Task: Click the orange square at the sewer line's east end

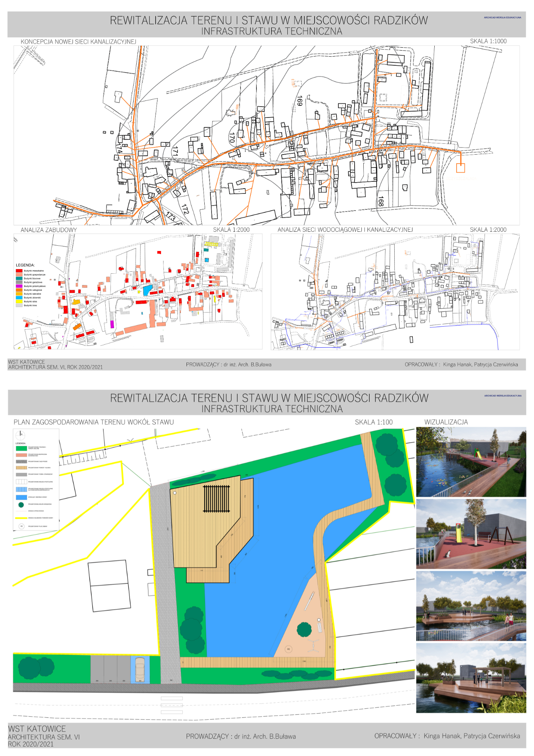Action: click(x=460, y=168)
